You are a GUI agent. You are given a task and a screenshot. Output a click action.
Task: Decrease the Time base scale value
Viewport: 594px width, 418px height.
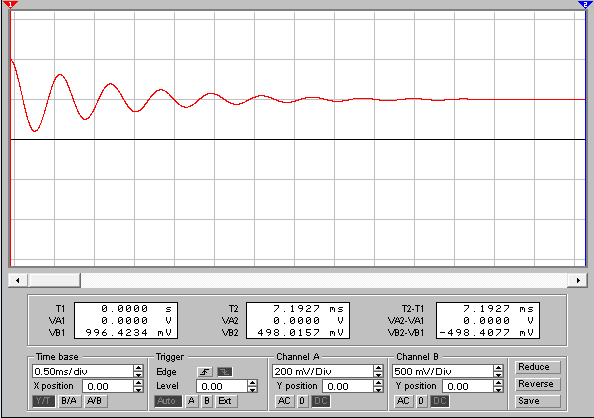pos(139,375)
